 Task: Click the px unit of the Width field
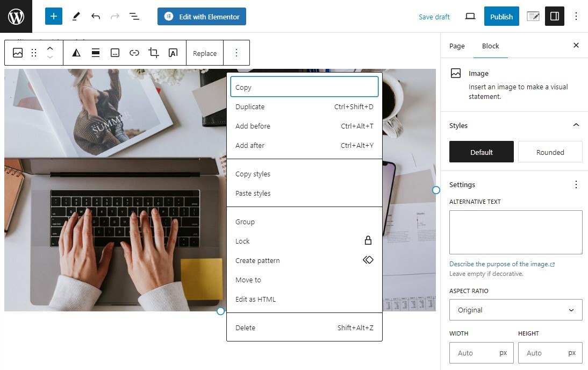coord(503,353)
